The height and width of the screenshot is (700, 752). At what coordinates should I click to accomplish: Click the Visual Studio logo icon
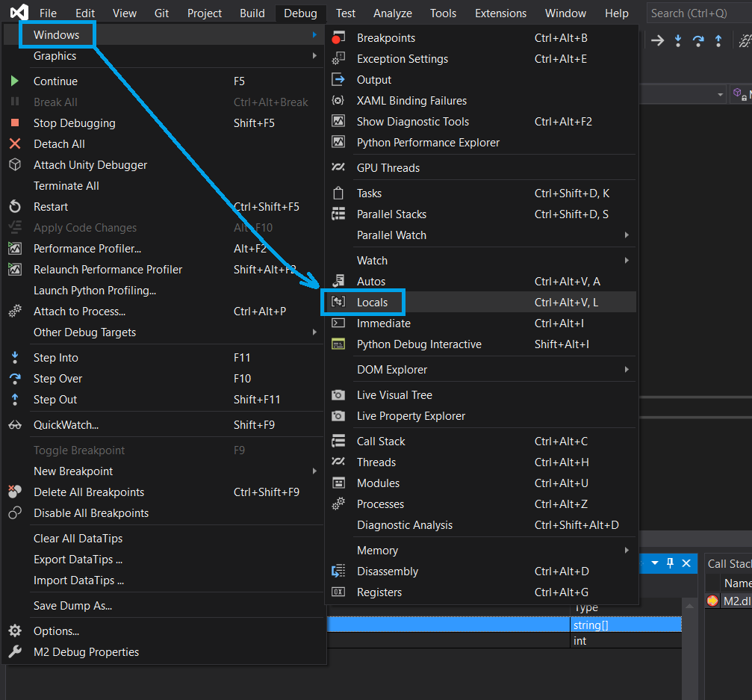coord(19,13)
